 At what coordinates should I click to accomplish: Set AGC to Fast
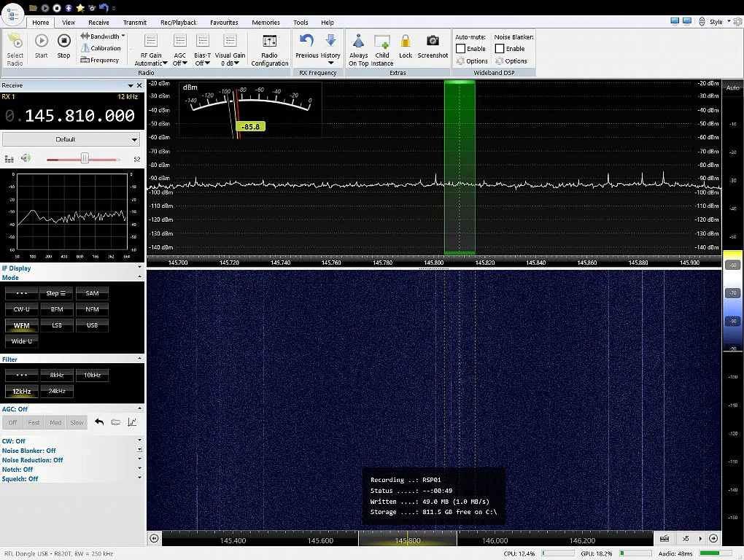[34, 422]
